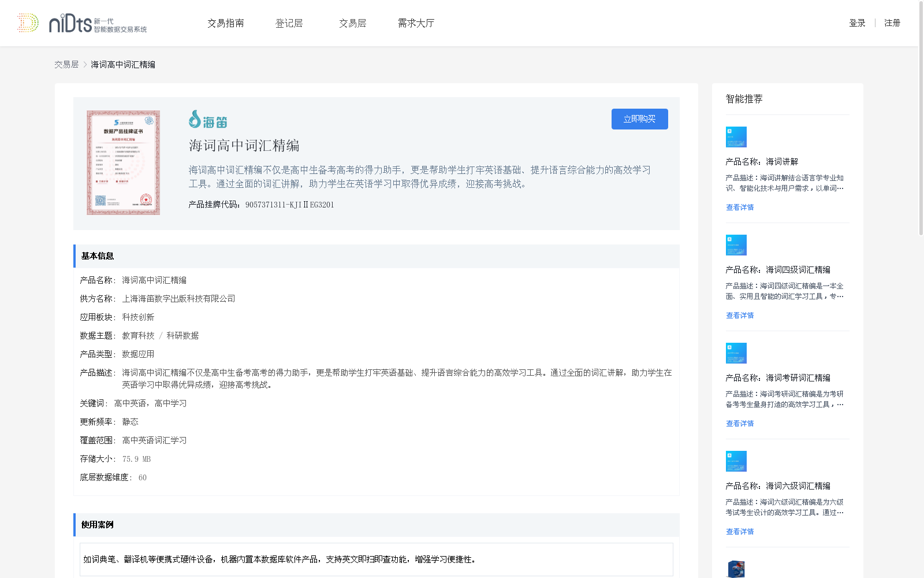The width and height of the screenshot is (924, 578).
Task: View details of 海词四级词汇精编
Action: pyautogui.click(x=740, y=316)
